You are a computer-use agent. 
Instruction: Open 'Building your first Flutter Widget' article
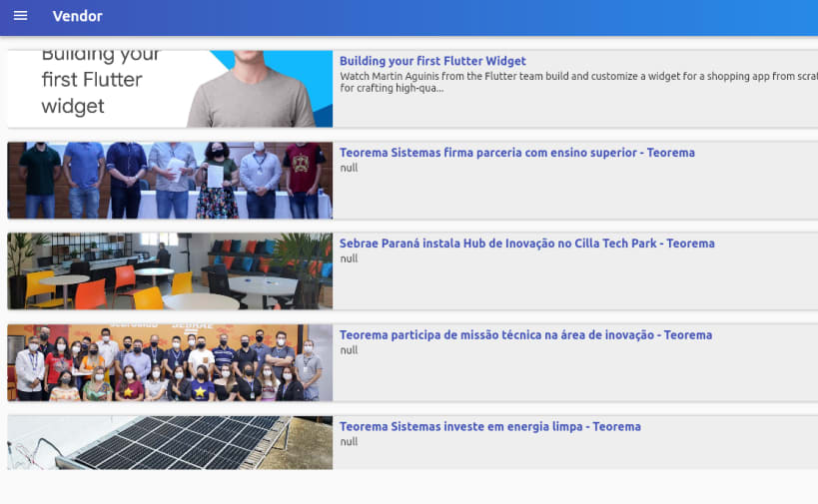(x=432, y=61)
